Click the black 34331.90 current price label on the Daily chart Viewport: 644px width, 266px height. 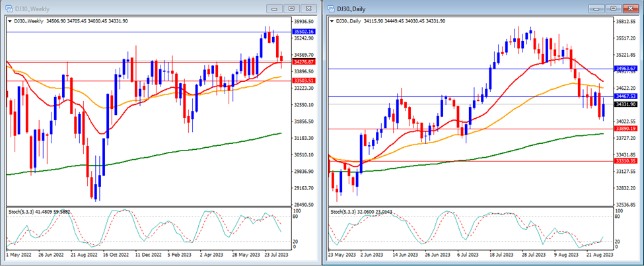(x=626, y=104)
